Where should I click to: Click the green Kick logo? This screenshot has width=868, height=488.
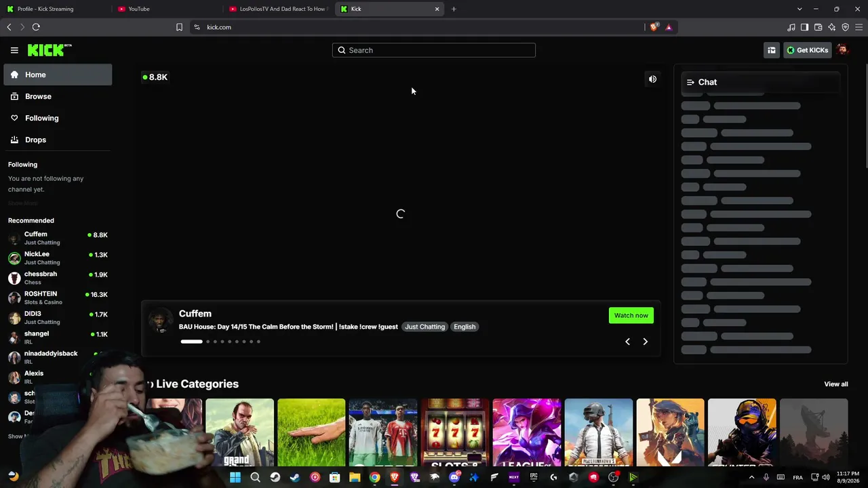tap(50, 50)
